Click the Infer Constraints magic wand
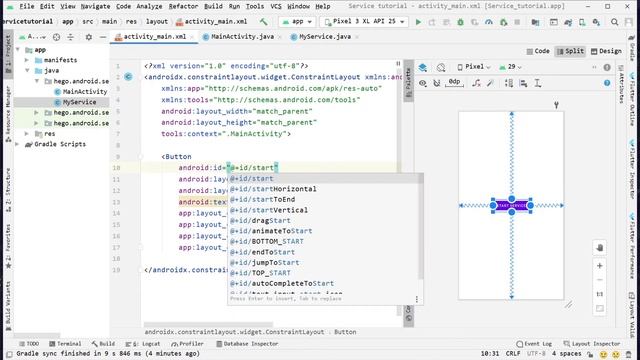The image size is (640, 360). 491,83
